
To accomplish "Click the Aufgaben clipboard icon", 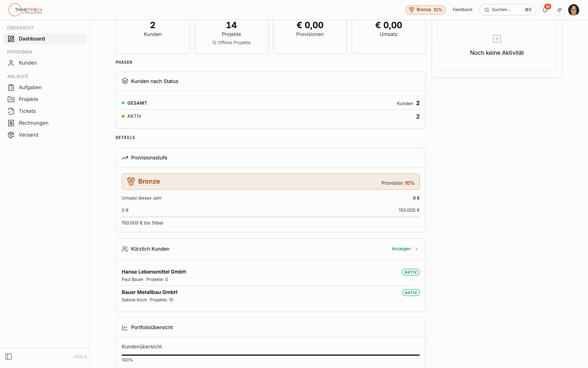I will coord(11,87).
